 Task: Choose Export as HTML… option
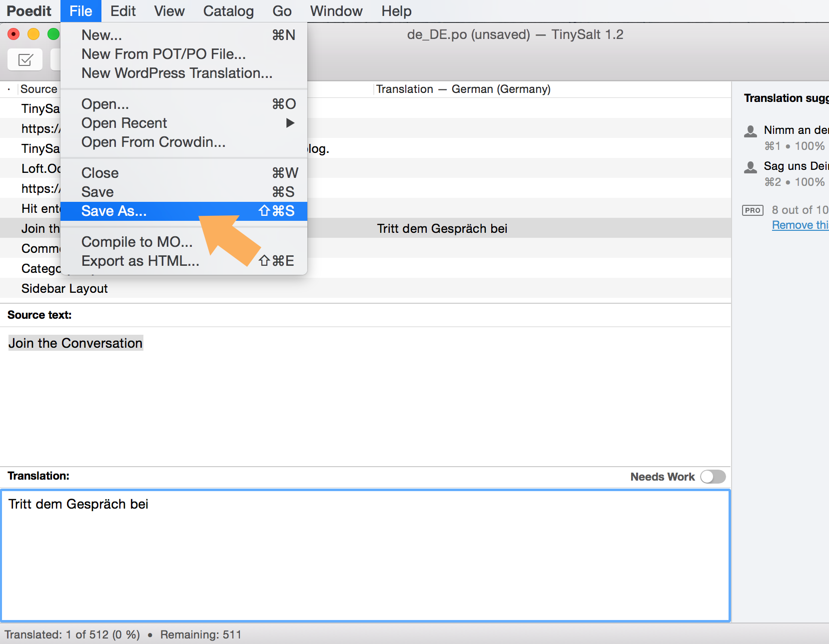140,261
